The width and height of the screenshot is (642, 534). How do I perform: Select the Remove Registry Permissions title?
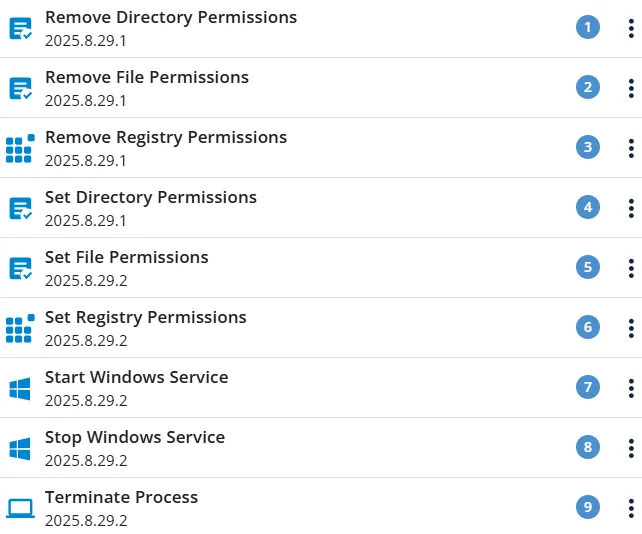pos(166,138)
